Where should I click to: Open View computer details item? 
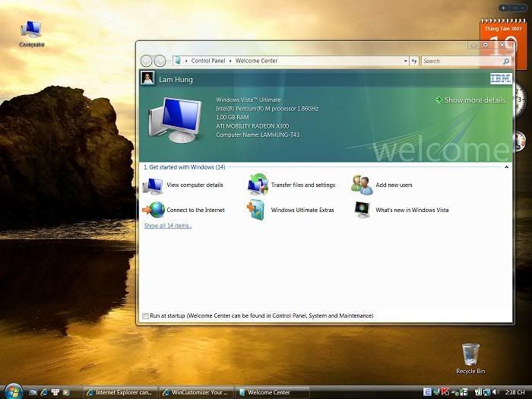click(x=195, y=185)
